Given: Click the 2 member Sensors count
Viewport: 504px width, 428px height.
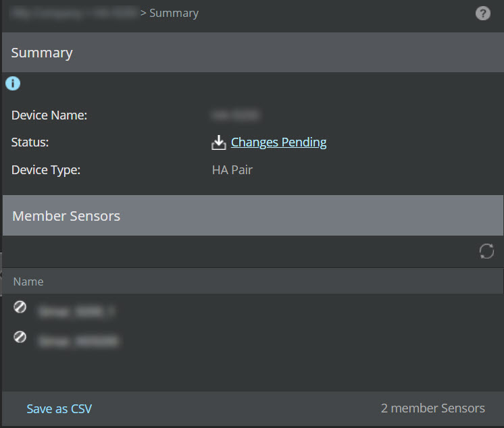Looking at the screenshot, I should click(432, 408).
